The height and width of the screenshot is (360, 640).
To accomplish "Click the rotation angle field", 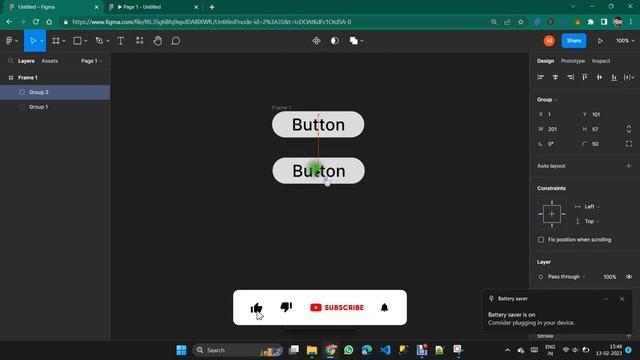I will tap(558, 144).
